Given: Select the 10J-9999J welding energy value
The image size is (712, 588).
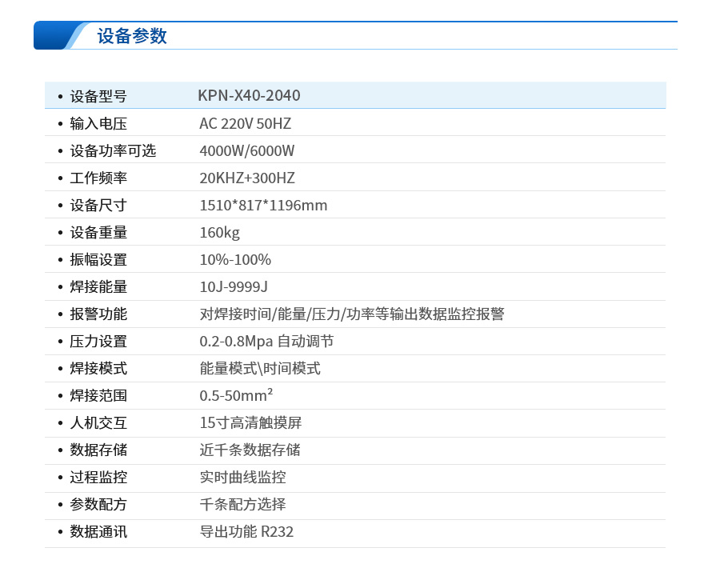Looking at the screenshot, I should click(x=234, y=287).
